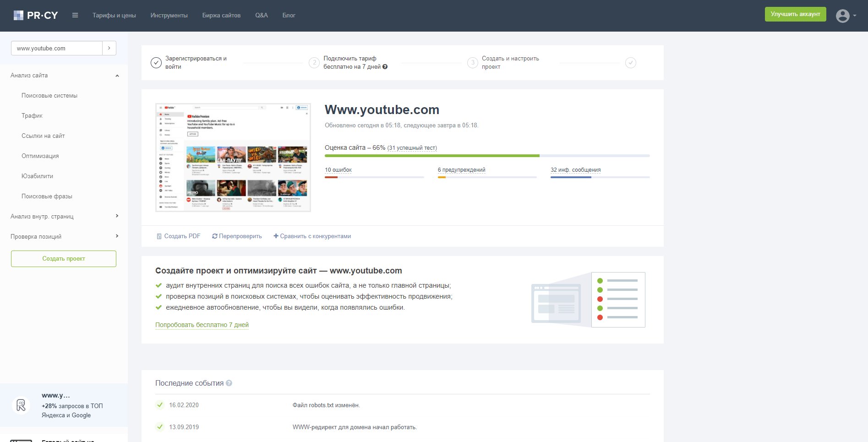The image size is (868, 442).
Task: Click the recheck refresh icon
Action: (214, 236)
